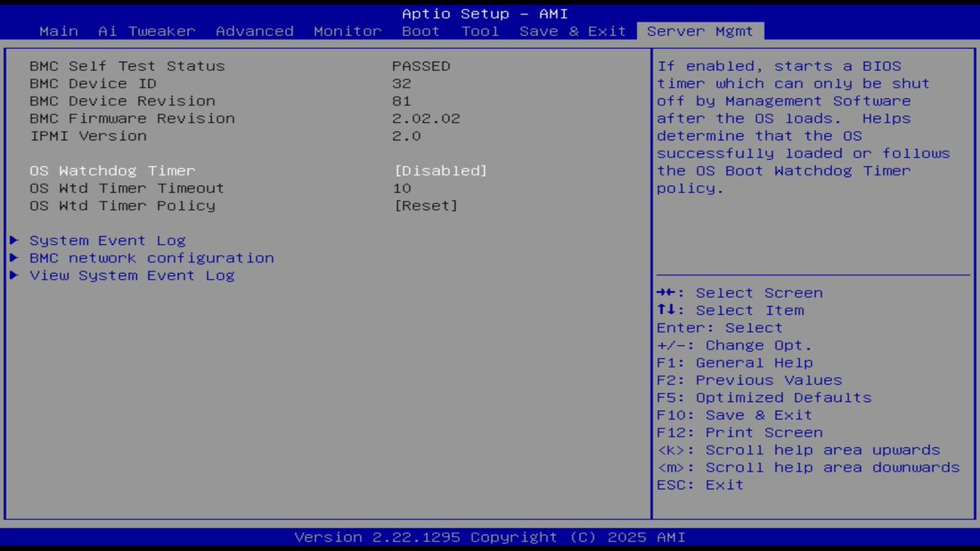This screenshot has width=980, height=551.
Task: Click the OS Wtd Timer Timeout value field
Action: point(402,187)
